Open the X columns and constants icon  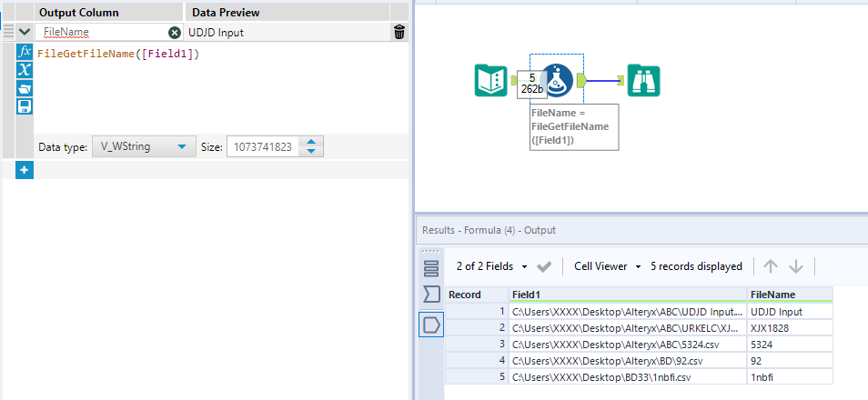click(x=25, y=70)
